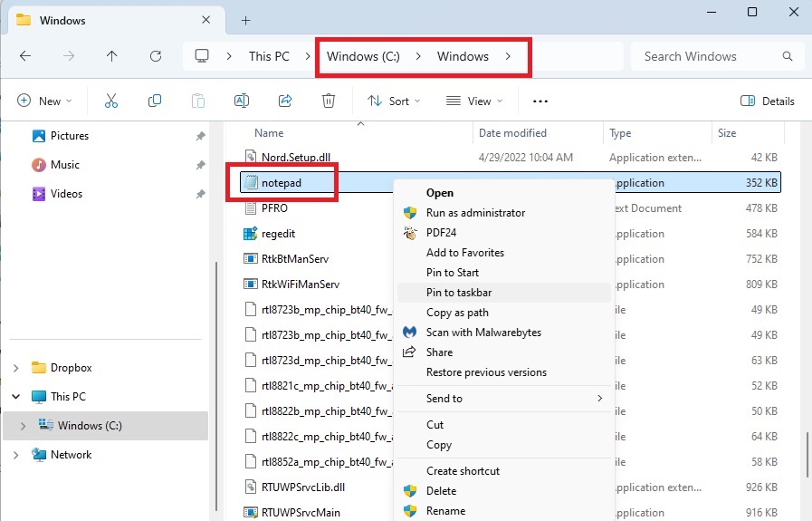This screenshot has height=521, width=812.
Task: Click the search magnifier icon
Action: [x=788, y=56]
